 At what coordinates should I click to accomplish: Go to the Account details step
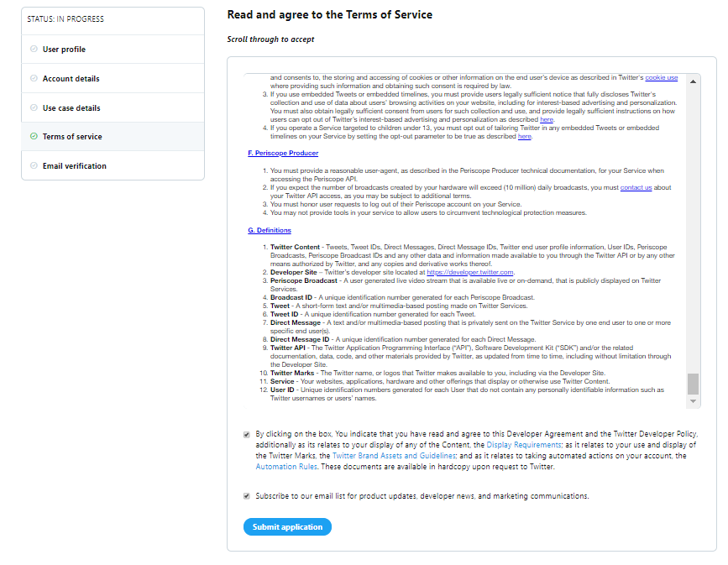(x=113, y=78)
